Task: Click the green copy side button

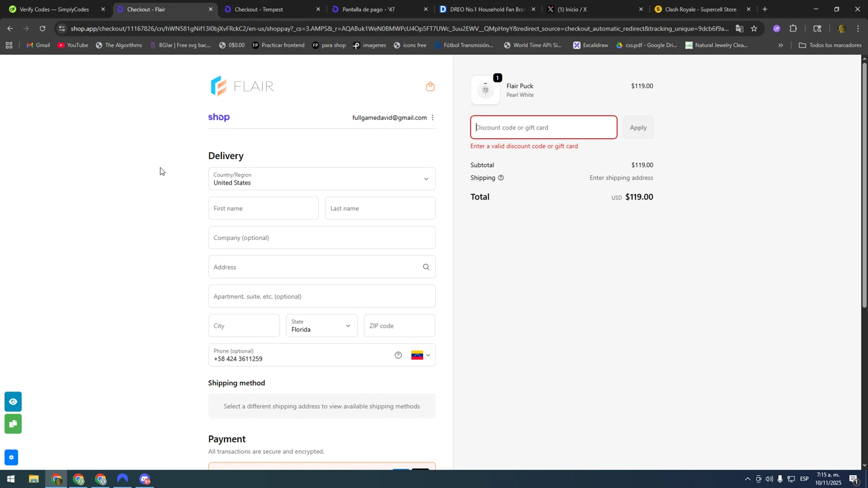Action: click(13, 424)
